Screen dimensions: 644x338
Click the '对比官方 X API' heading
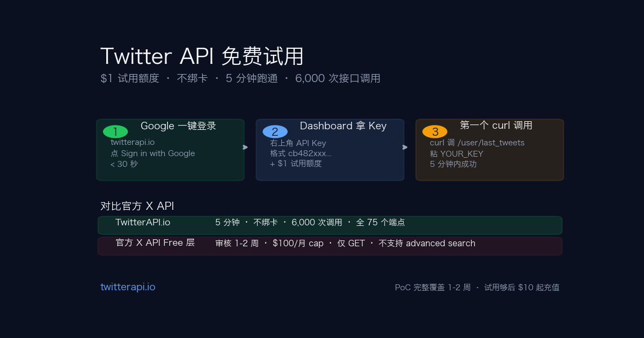point(137,206)
